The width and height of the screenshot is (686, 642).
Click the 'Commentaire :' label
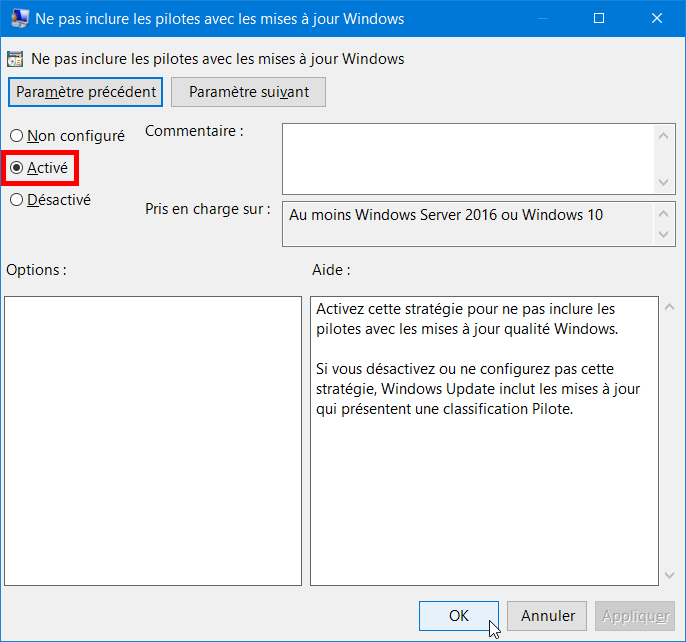click(194, 131)
